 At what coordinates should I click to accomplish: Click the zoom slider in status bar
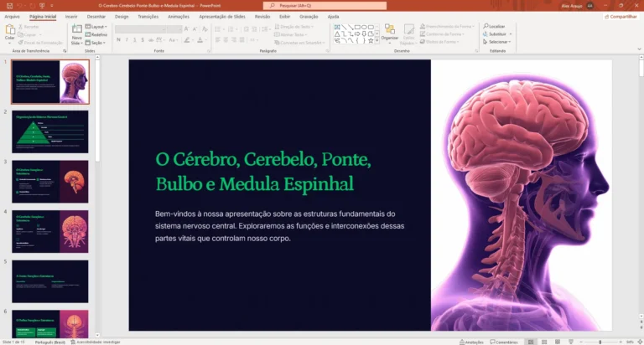[x=600, y=342]
